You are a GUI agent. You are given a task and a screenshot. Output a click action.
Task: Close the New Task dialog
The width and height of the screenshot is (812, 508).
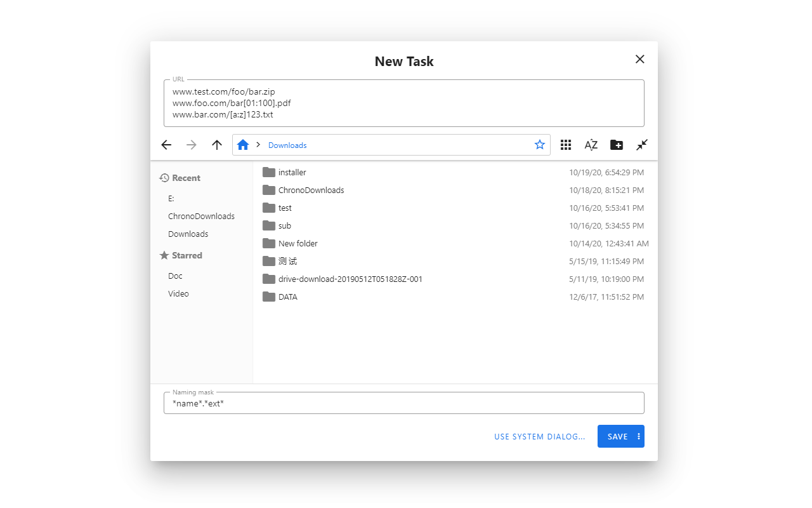click(639, 59)
